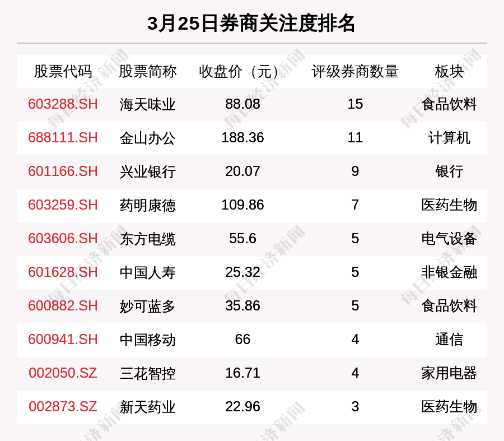The width and height of the screenshot is (504, 441).
Task: Select stock name 妙可蓝多
Action: (x=147, y=306)
